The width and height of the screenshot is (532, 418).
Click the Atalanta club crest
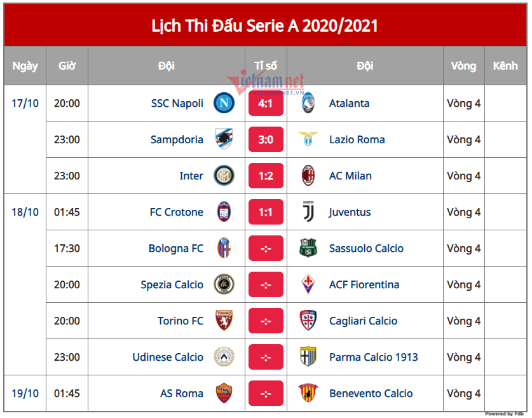tap(308, 103)
